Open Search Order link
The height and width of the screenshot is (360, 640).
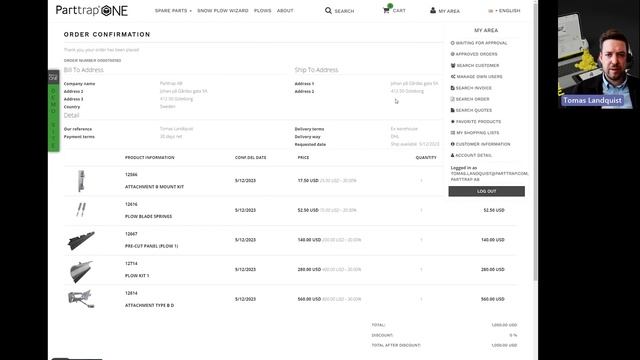point(472,99)
